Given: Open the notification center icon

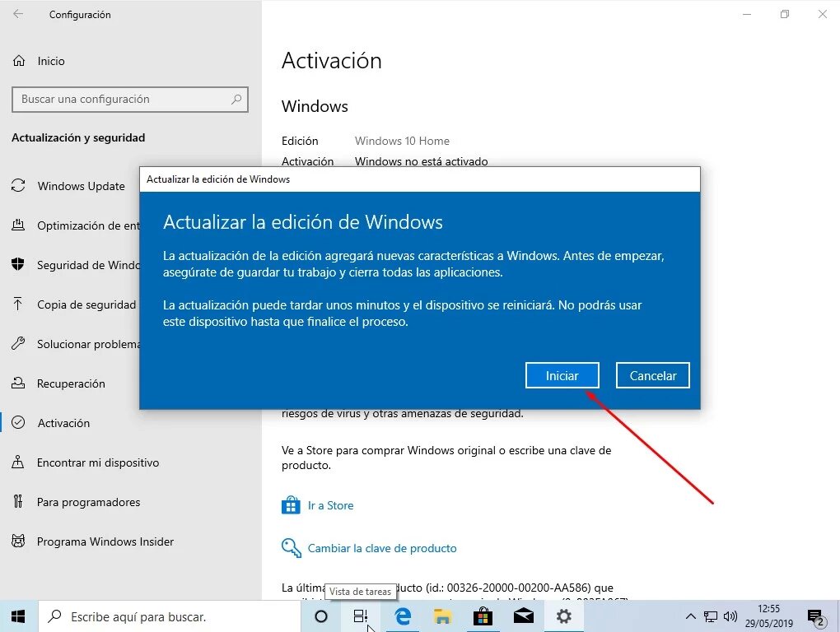Looking at the screenshot, I should (x=816, y=618).
